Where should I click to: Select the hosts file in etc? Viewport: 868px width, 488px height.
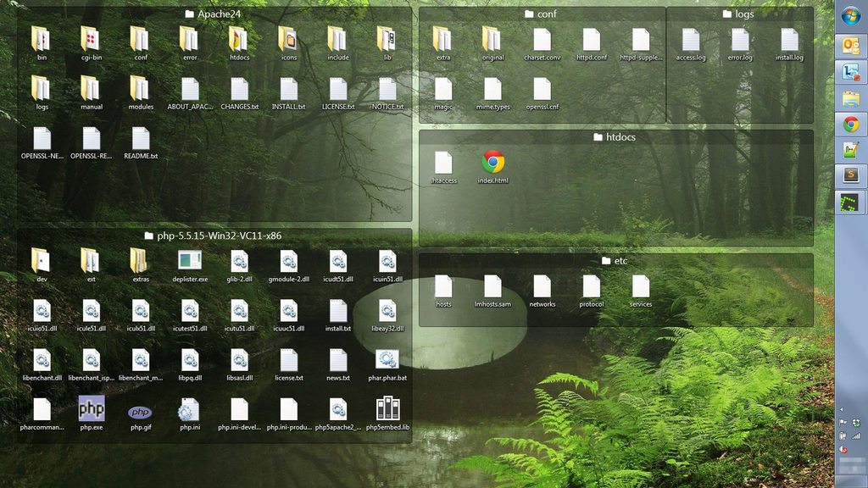coord(443,291)
